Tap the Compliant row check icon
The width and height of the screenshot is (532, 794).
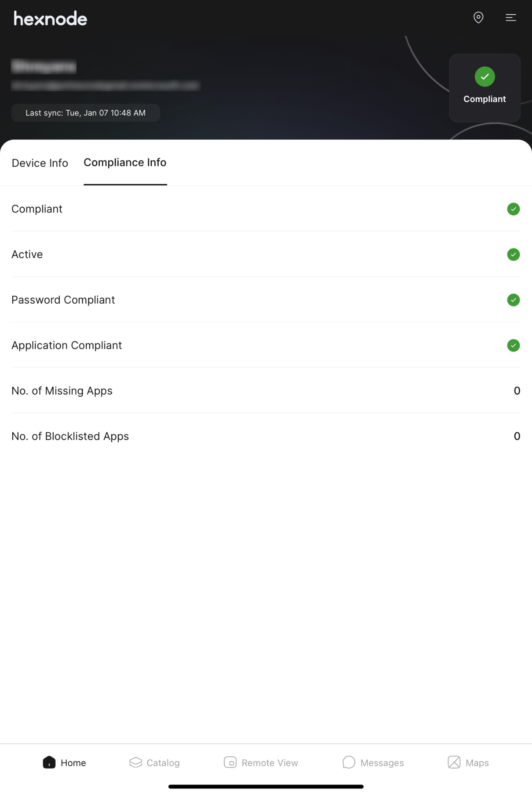pyautogui.click(x=513, y=209)
